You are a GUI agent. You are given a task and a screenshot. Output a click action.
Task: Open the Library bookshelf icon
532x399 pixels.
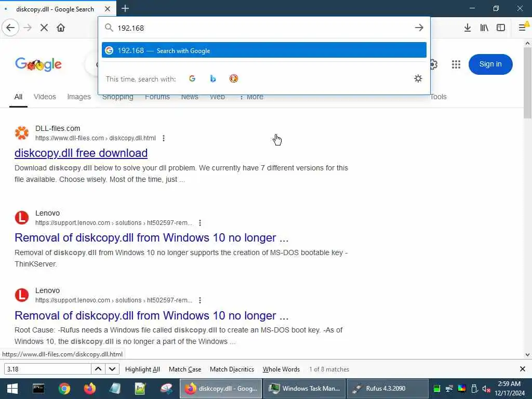click(484, 28)
